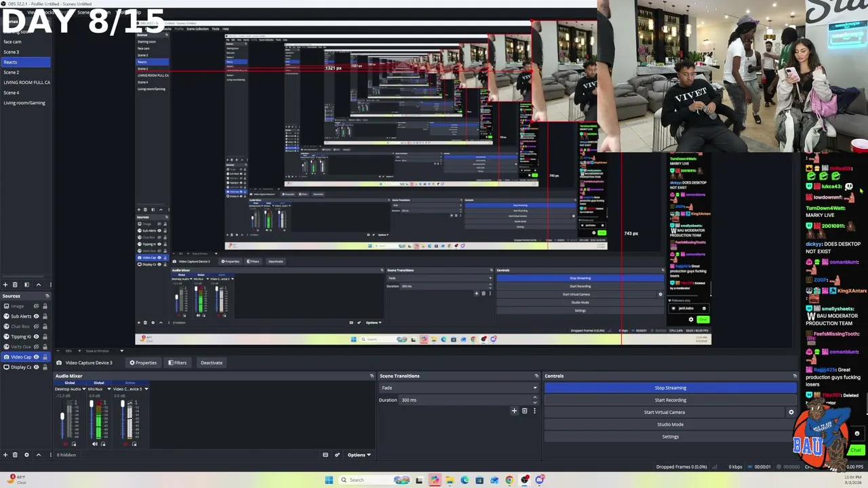Remove the selected scene with the trash icon
Image resolution: width=868 pixels, height=488 pixels.
pos(16,285)
